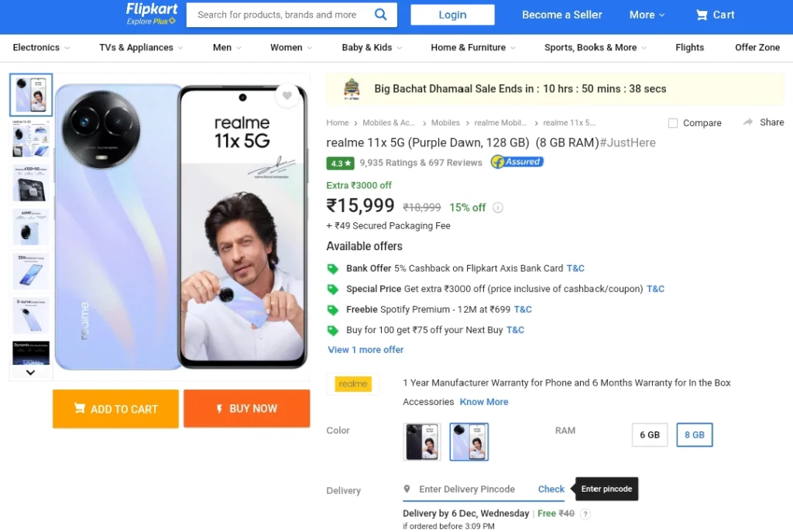This screenshot has width=793, height=532.
Task: Open the Flights menu item
Action: click(x=689, y=47)
